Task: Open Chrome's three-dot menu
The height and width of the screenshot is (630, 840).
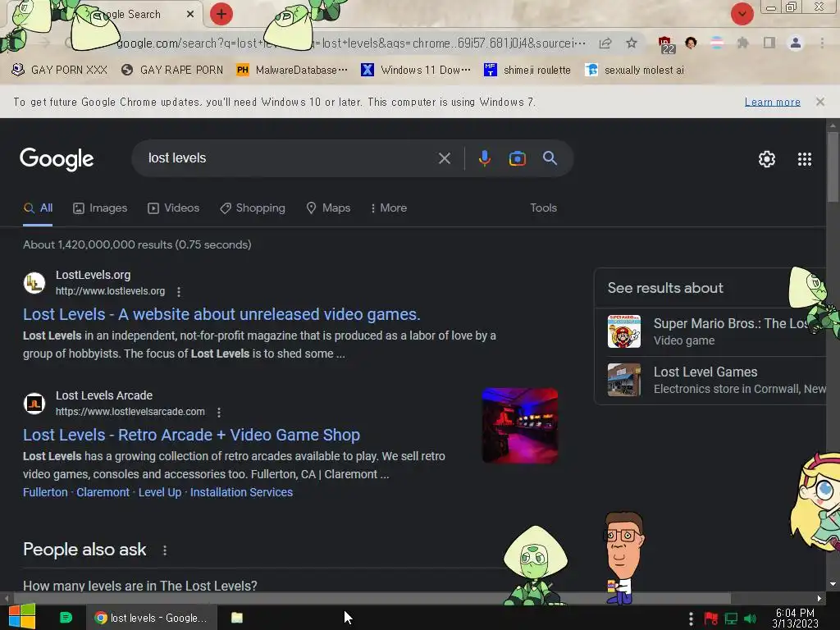Action: [x=822, y=43]
